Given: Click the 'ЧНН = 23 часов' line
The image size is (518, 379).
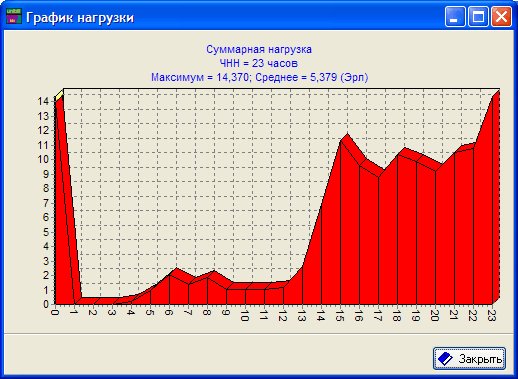Looking at the screenshot, I should 259,63.
